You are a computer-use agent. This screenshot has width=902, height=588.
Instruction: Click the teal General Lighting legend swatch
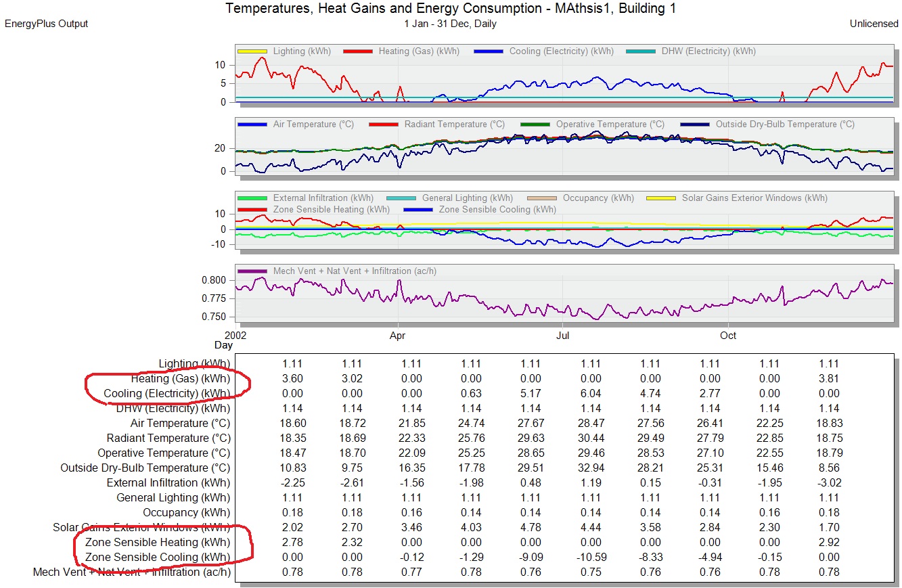tap(401, 198)
